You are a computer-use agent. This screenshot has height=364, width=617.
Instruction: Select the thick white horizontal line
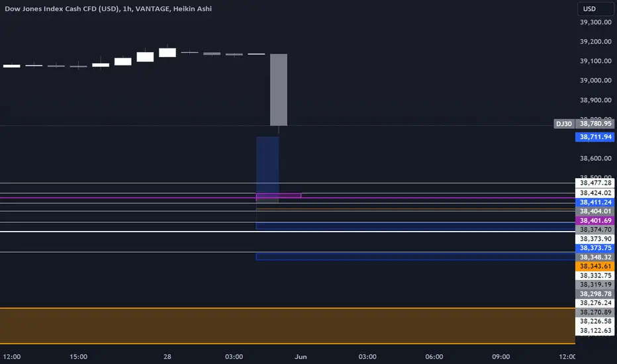click(x=287, y=232)
